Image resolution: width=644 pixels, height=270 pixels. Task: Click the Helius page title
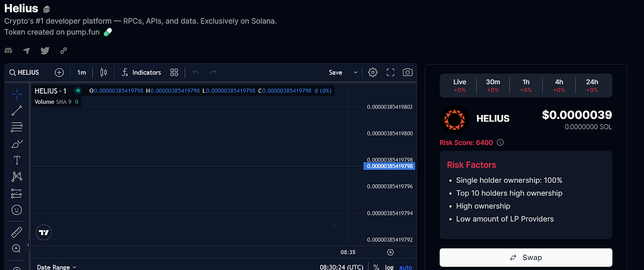pyautogui.click(x=21, y=9)
